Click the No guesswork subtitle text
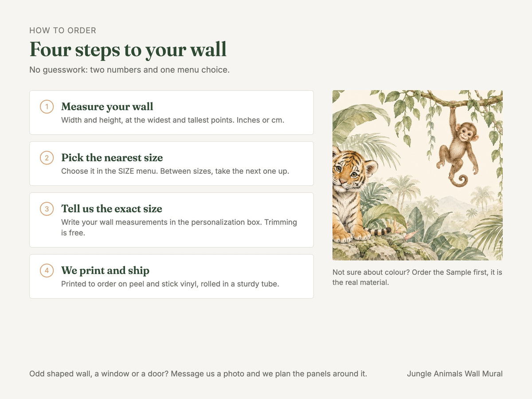Viewport: 532px width, 399px height. [129, 70]
